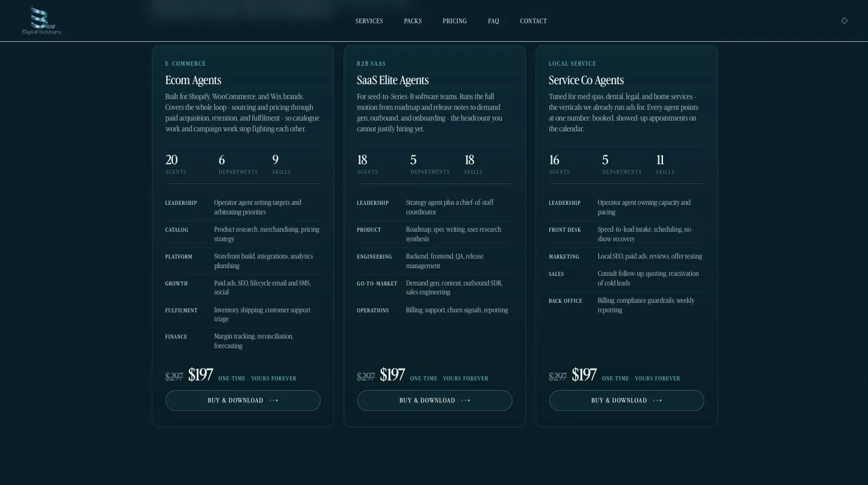This screenshot has height=485, width=868.
Task: Click the E-COMMERCE category label
Action: [185, 63]
